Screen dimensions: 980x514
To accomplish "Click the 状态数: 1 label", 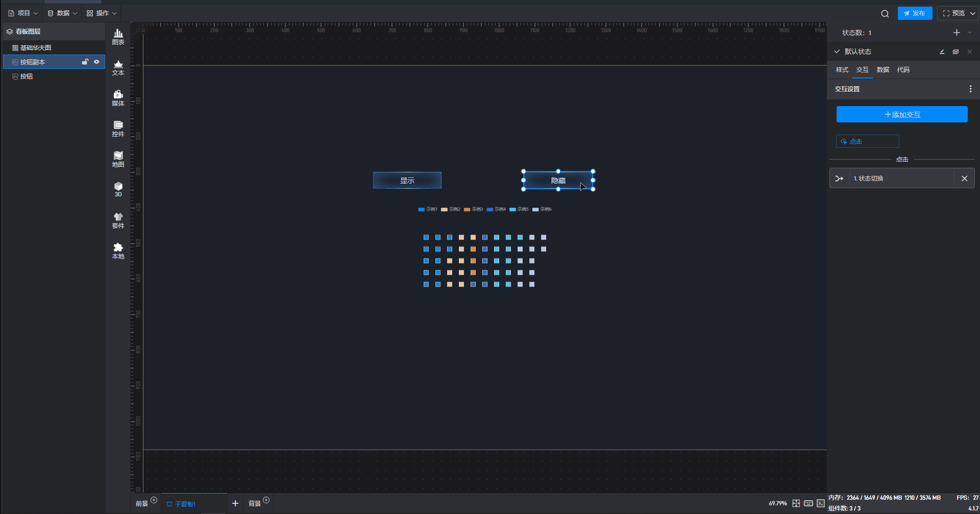I will coord(857,33).
